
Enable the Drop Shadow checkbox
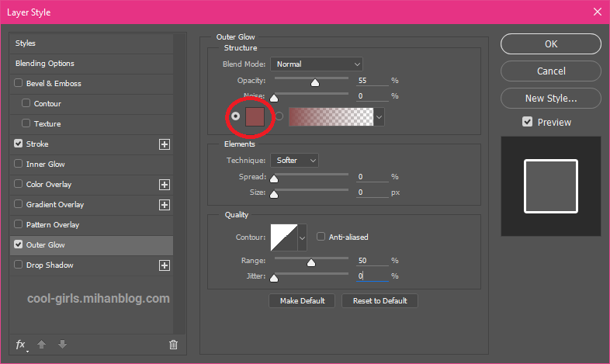19,265
